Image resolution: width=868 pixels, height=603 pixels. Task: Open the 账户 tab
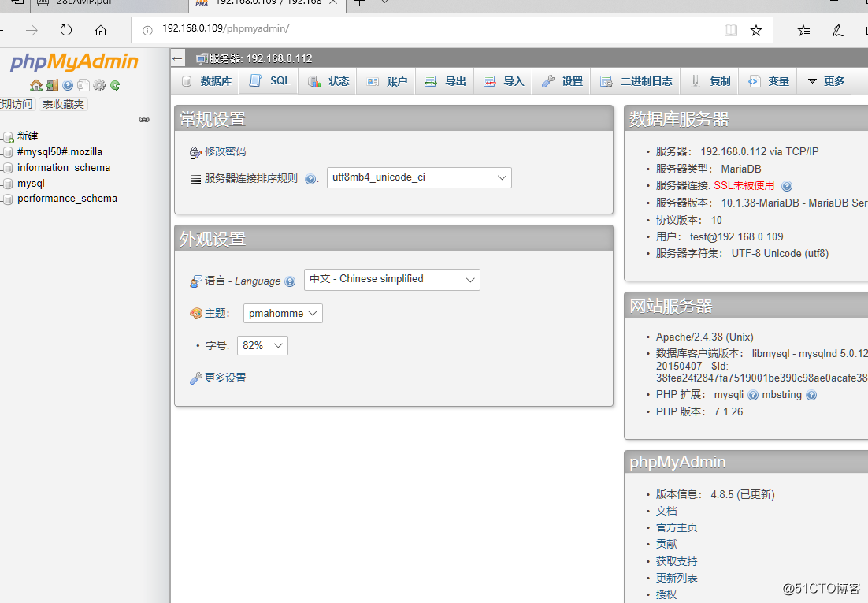pyautogui.click(x=387, y=81)
